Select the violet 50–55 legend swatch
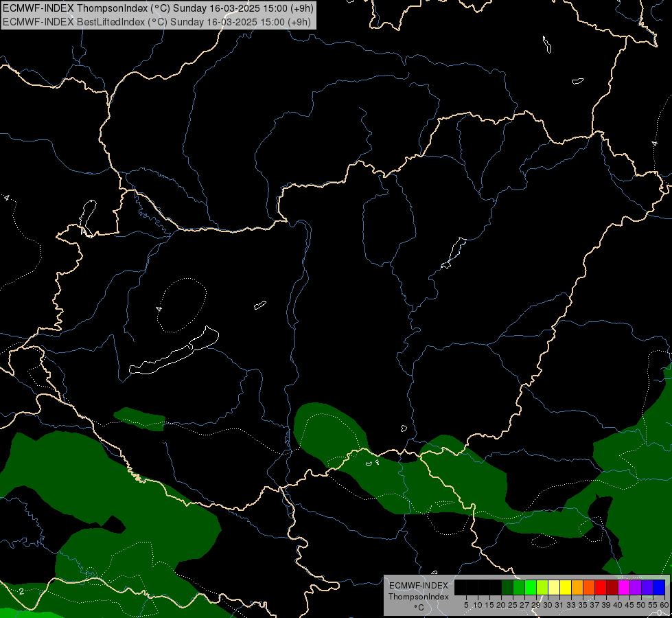 (x=647, y=587)
